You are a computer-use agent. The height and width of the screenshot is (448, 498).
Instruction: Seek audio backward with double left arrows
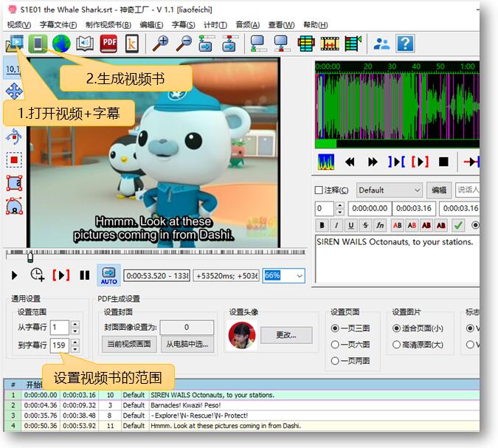[x=350, y=162]
